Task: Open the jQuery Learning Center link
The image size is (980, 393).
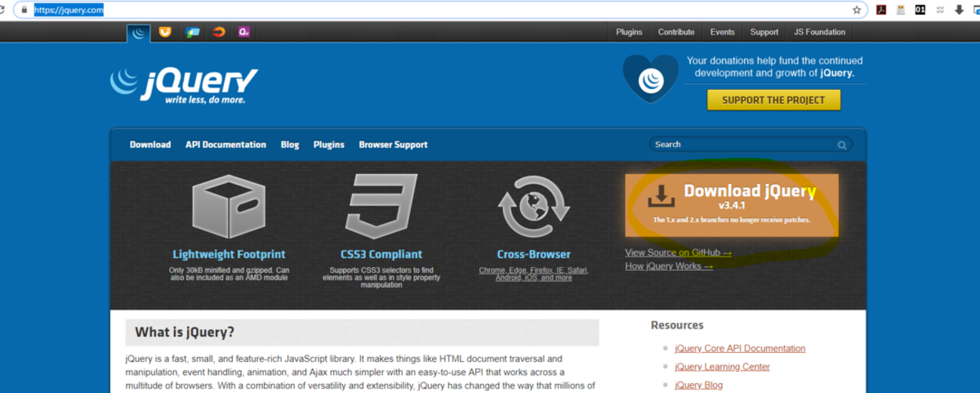Action: coord(722,367)
